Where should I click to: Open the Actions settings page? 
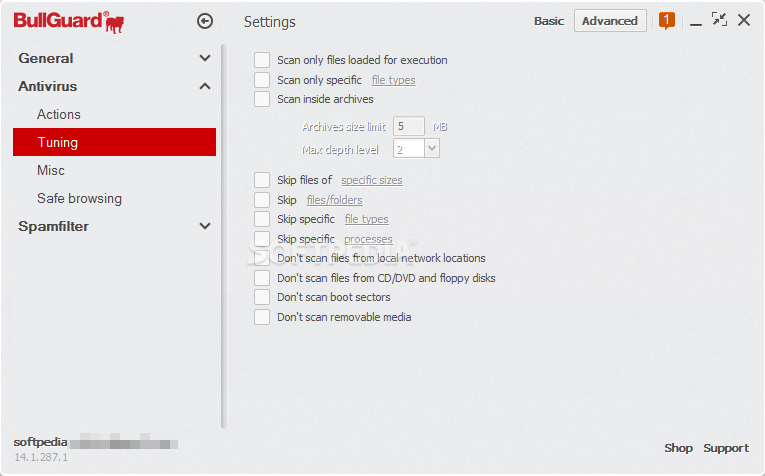pyautogui.click(x=59, y=114)
